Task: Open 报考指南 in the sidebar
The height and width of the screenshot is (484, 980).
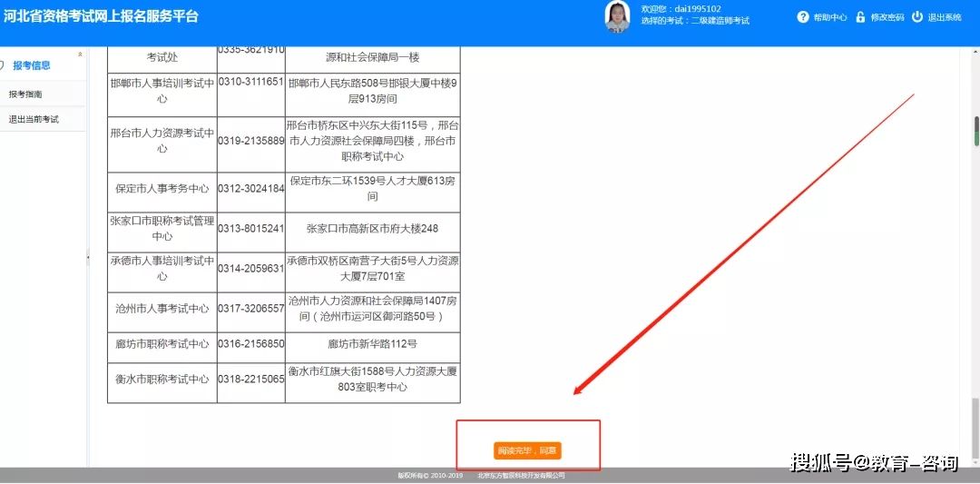Action: [x=25, y=94]
